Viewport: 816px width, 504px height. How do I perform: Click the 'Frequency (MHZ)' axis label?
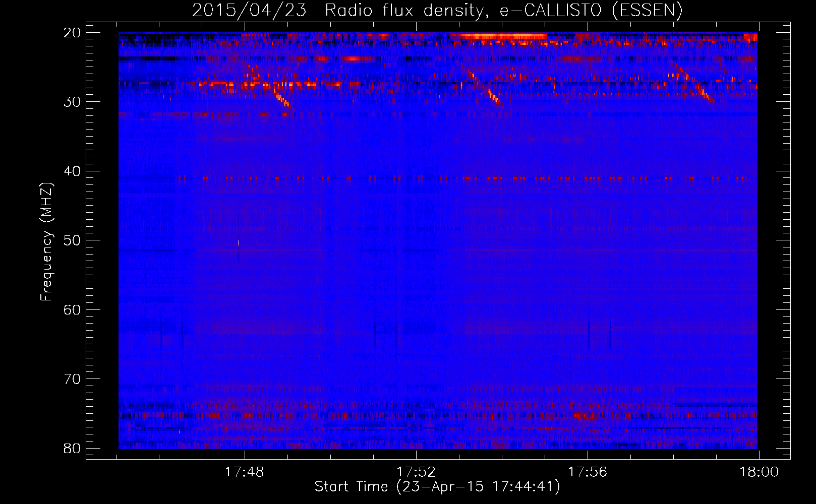46,241
